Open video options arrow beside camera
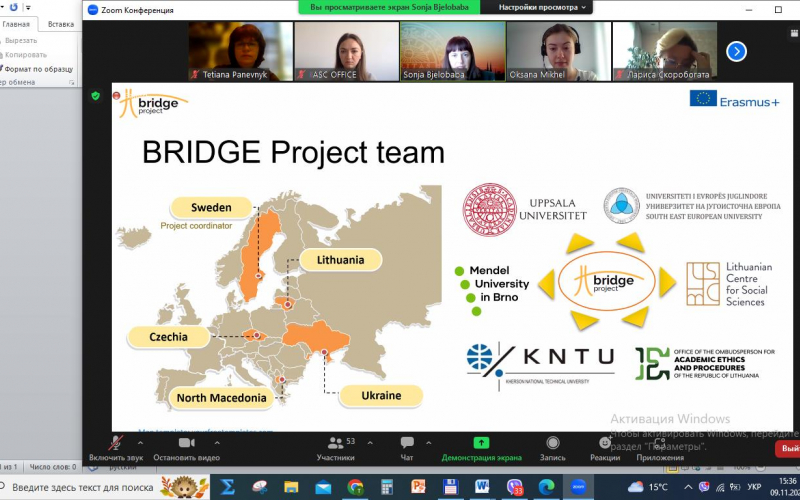The width and height of the screenshot is (800, 500). [x=217, y=443]
